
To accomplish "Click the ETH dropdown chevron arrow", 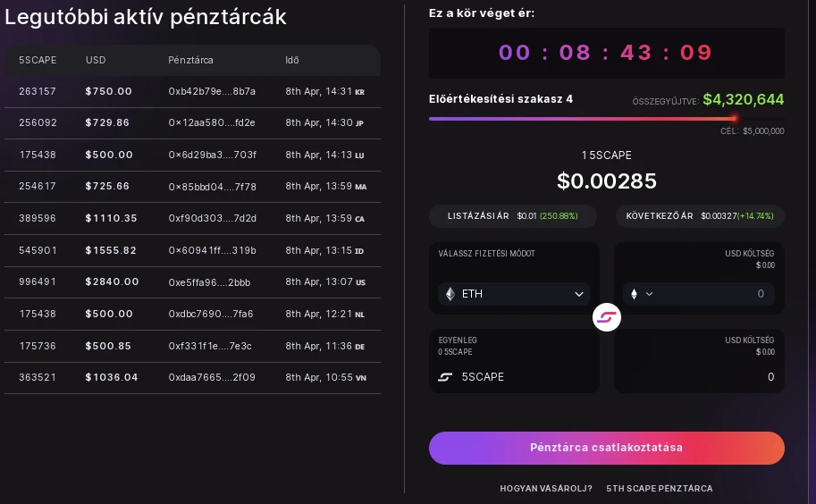I will click(x=578, y=294).
